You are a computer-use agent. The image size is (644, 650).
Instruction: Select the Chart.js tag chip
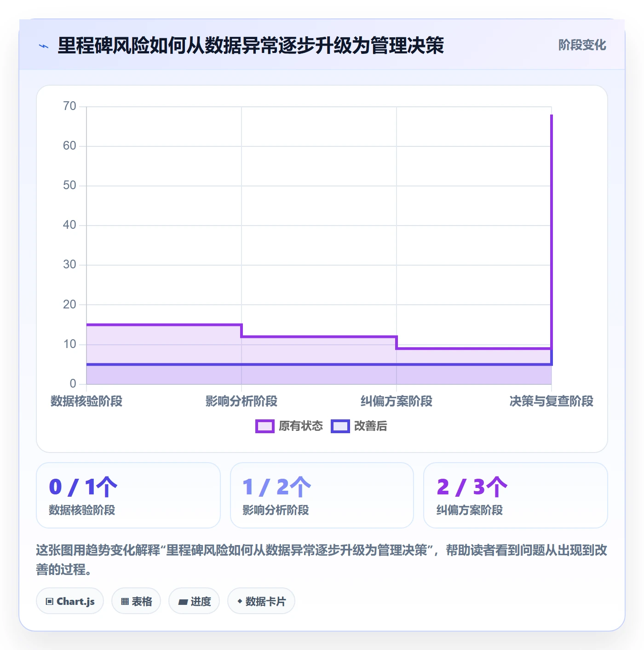click(x=70, y=601)
